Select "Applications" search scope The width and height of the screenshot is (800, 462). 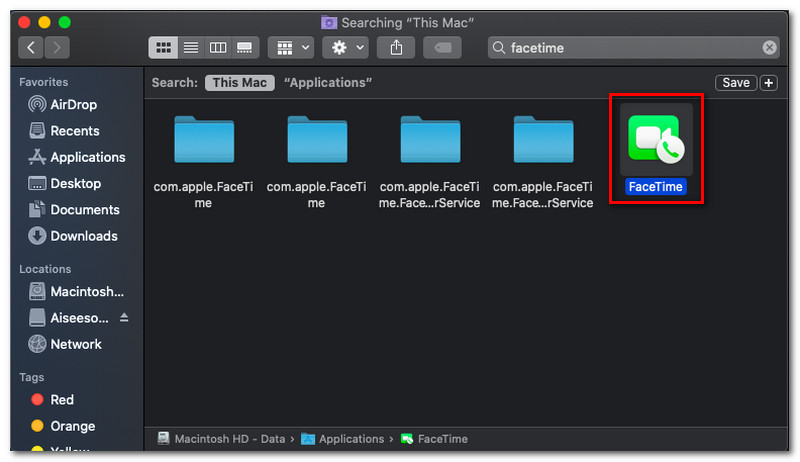(x=328, y=83)
